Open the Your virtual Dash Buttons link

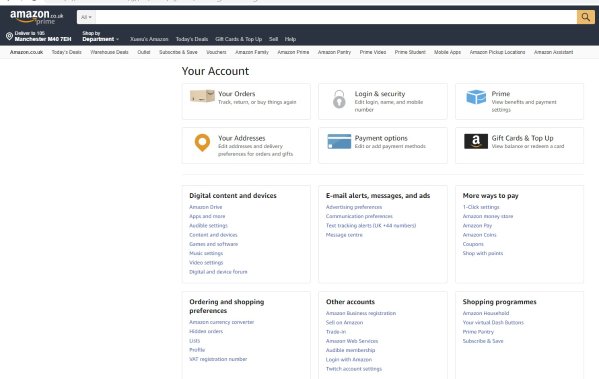point(493,322)
